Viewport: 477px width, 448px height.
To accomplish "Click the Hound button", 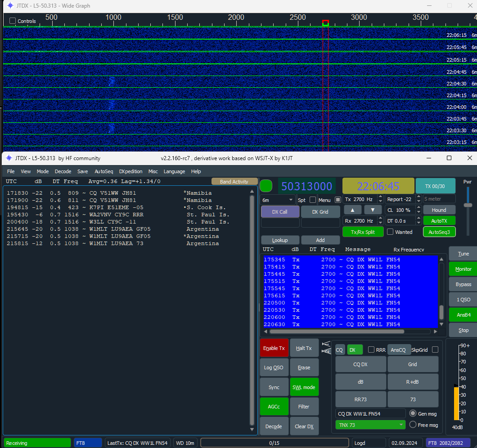I will (x=439, y=210).
